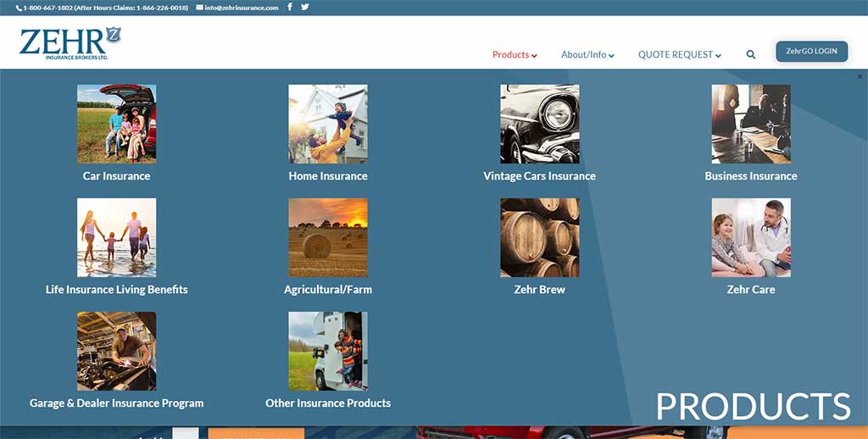
Task: Open Car Insurance family photo thumbnail
Action: [x=116, y=124]
